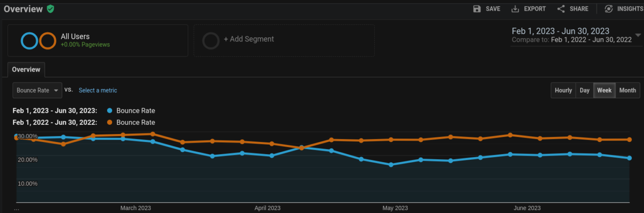This screenshot has width=644, height=213.
Task: Click the Export download icon
Action: click(515, 9)
